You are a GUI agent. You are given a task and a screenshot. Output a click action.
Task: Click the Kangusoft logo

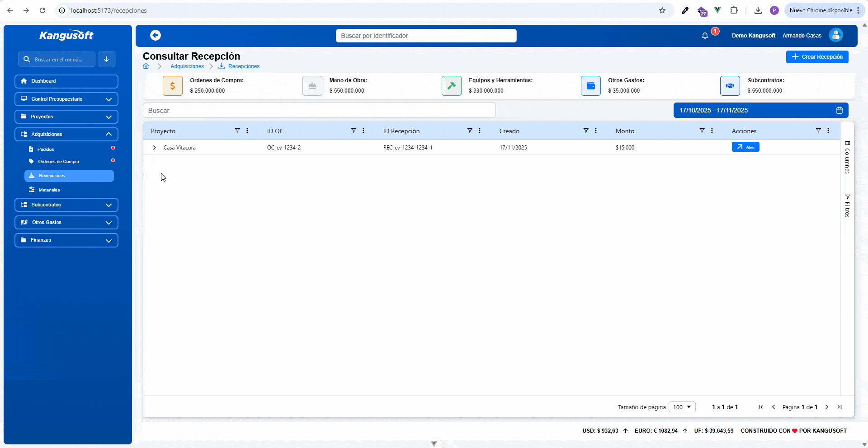coord(66,35)
